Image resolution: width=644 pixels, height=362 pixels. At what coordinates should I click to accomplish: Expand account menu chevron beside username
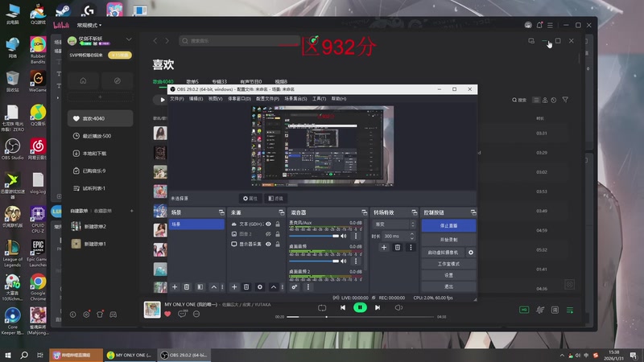click(129, 39)
